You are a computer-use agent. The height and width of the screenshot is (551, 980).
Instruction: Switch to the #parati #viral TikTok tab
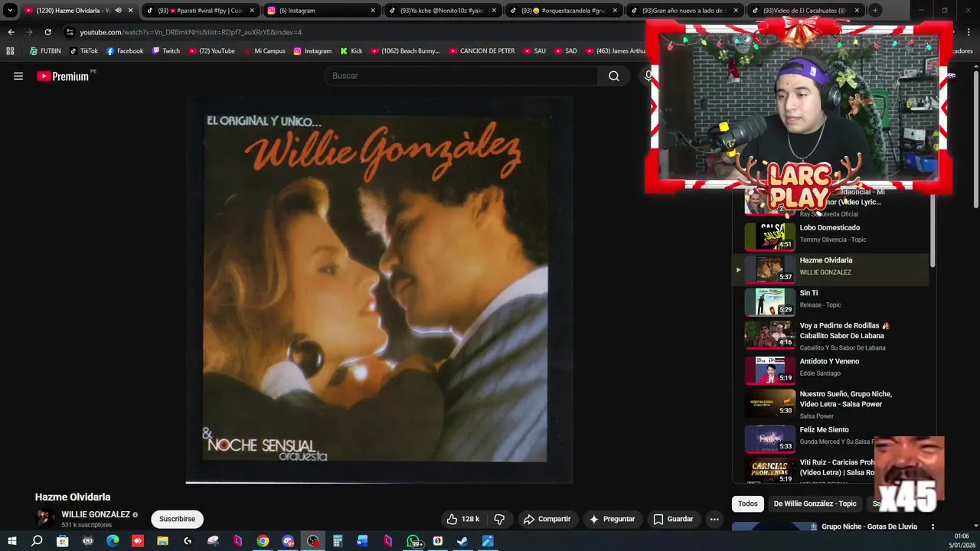(201, 11)
